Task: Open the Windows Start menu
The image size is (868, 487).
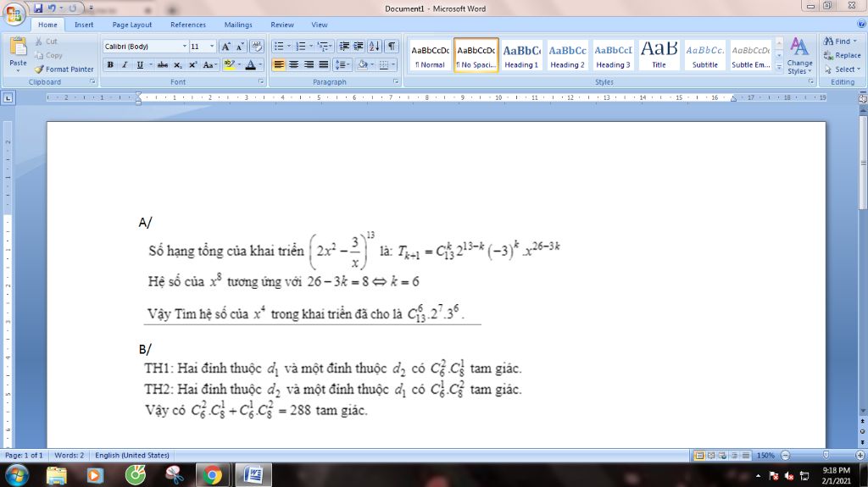Action: [17, 475]
